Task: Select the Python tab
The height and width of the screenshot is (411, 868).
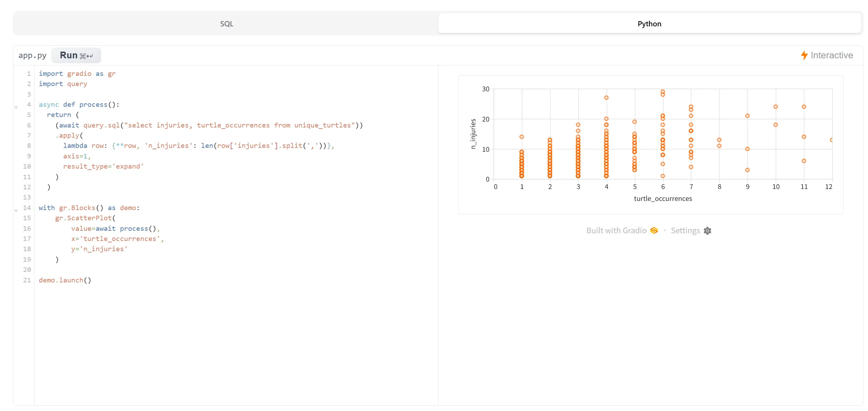Action: pyautogui.click(x=649, y=24)
